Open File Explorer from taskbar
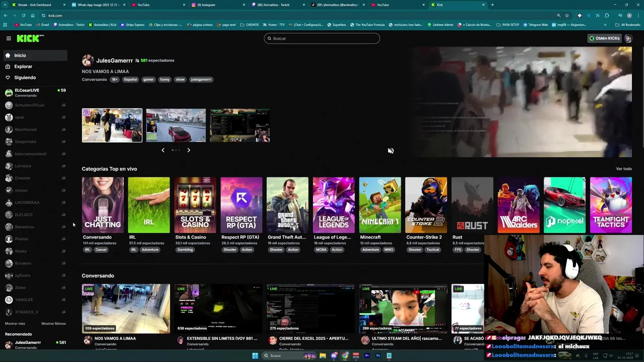The height and width of the screenshot is (362, 644). coord(323,355)
